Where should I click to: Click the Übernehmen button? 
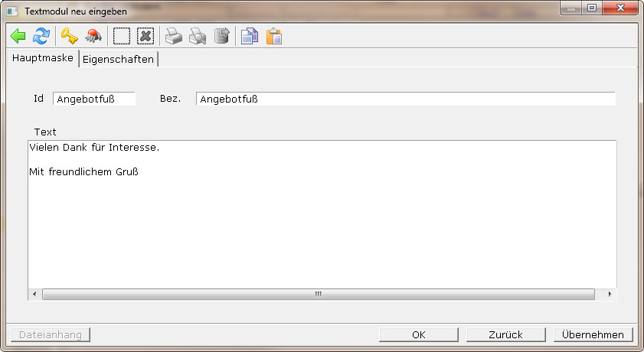pyautogui.click(x=593, y=334)
